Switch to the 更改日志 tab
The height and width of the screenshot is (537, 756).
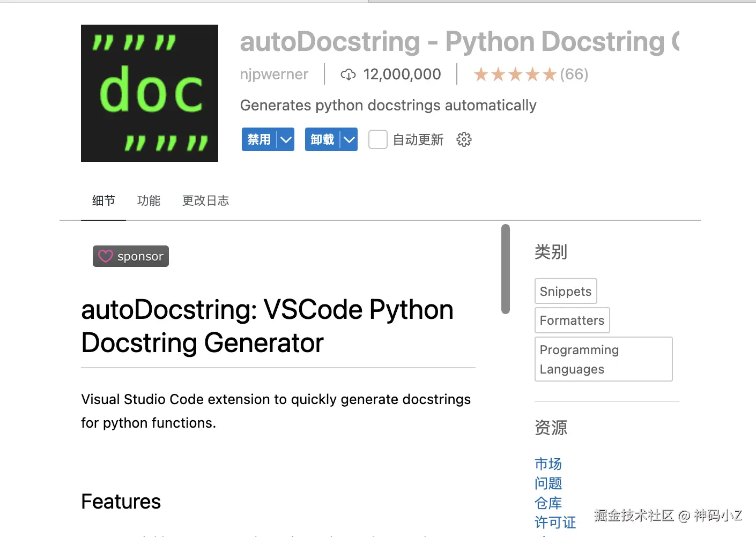(x=205, y=201)
